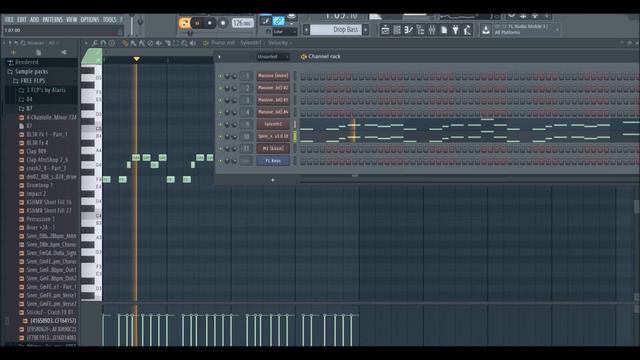Mute channel 1 Massive with its LED

click(220, 76)
